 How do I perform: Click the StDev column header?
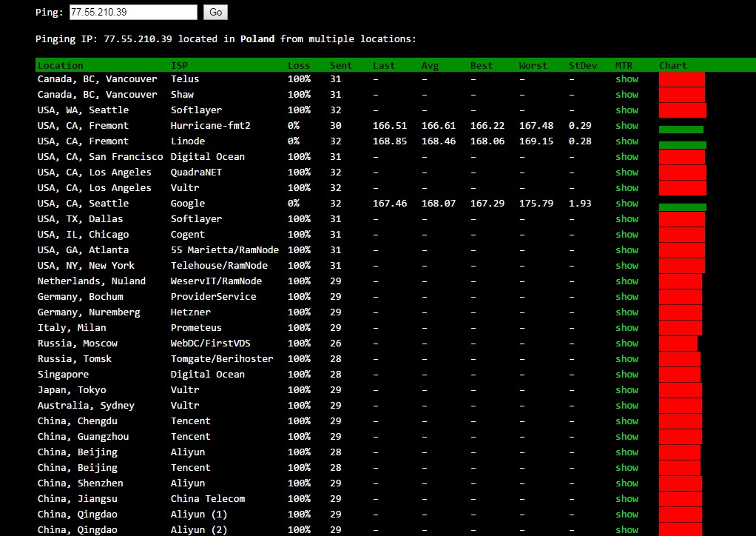pyautogui.click(x=583, y=65)
